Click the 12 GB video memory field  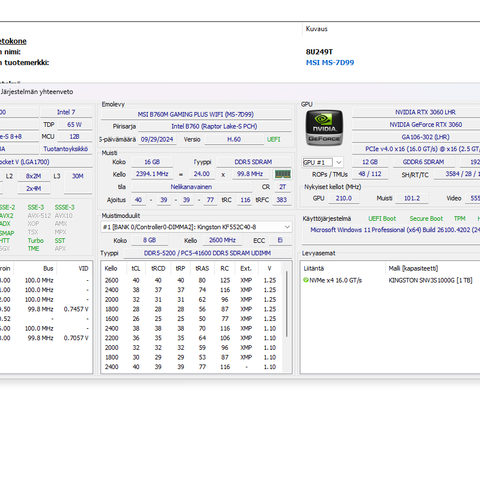point(370,162)
